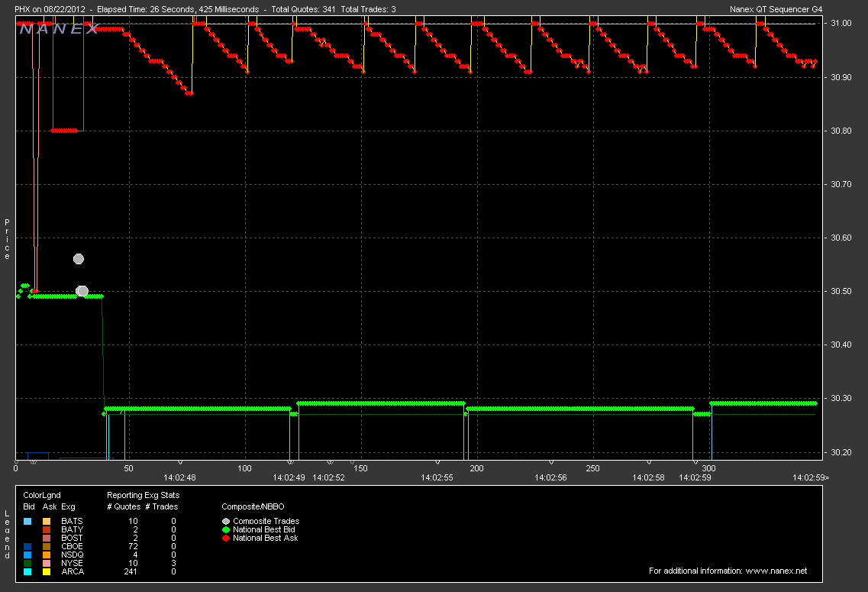Click the 'BOST' exchange name in legend

72,538
